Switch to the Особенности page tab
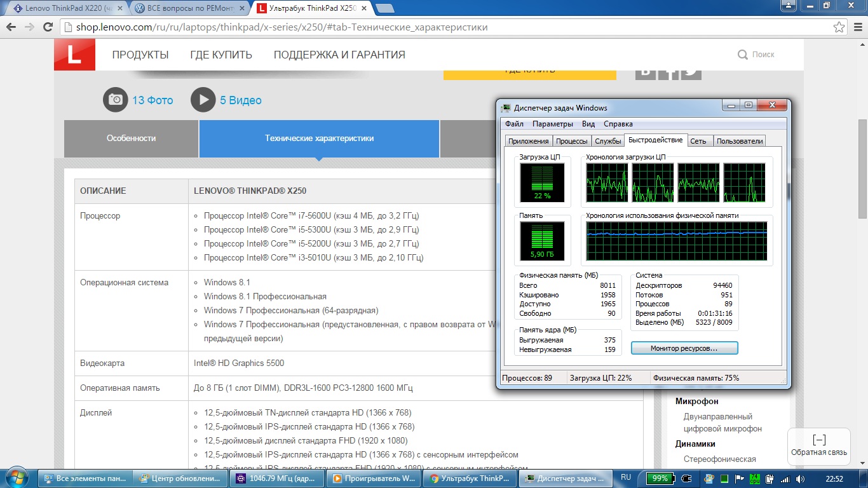Screen dimensions: 868x488 131,138
